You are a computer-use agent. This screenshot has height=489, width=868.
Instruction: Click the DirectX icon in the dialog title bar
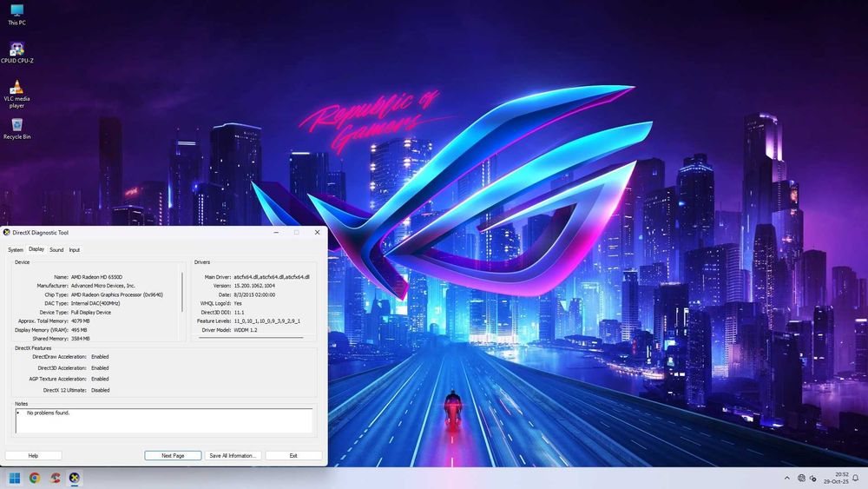tap(7, 233)
